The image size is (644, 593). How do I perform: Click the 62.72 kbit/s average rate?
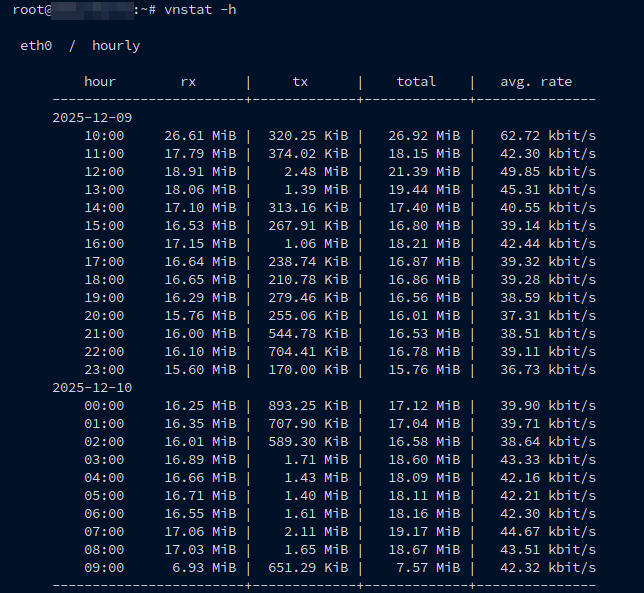pyautogui.click(x=548, y=136)
